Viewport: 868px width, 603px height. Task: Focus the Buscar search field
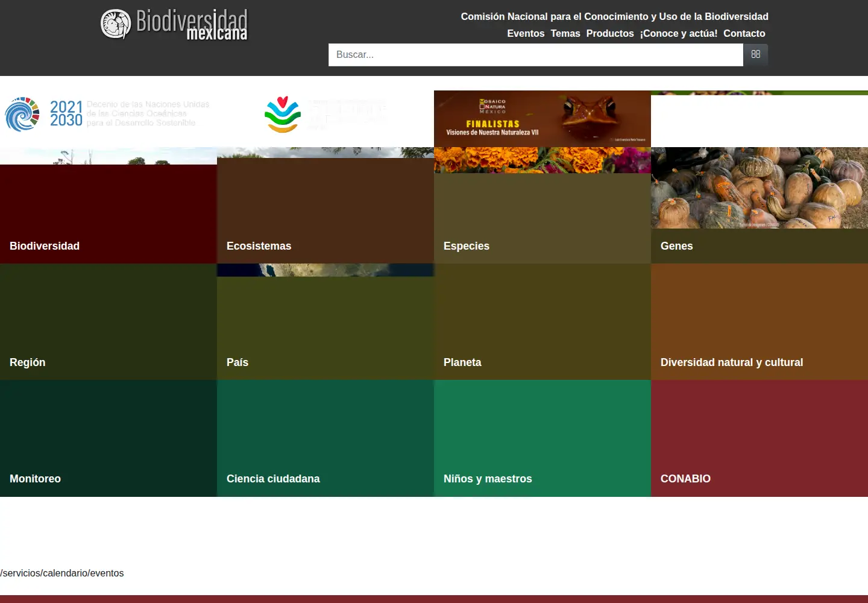pos(536,54)
